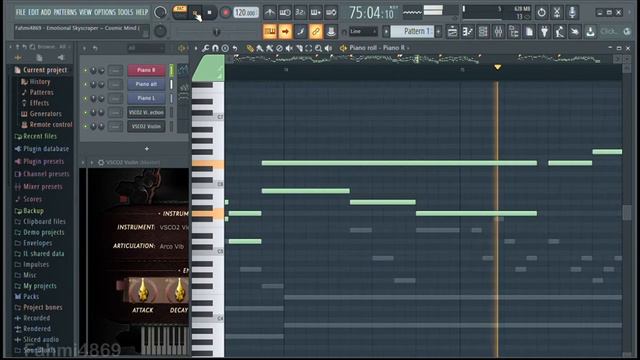Select the piano roll Playback speaker tool
The image size is (640, 360).
328,48
